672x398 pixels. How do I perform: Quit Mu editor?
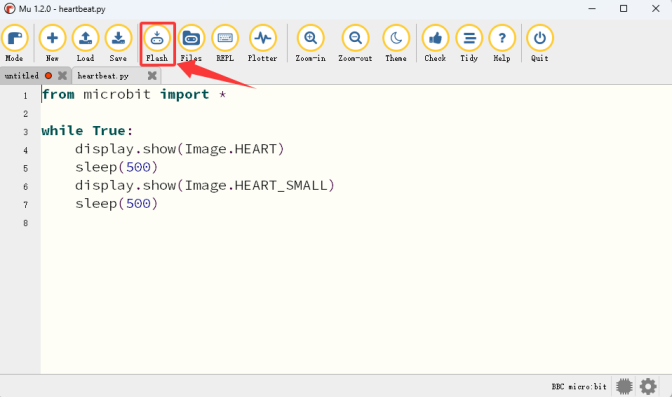coord(540,43)
